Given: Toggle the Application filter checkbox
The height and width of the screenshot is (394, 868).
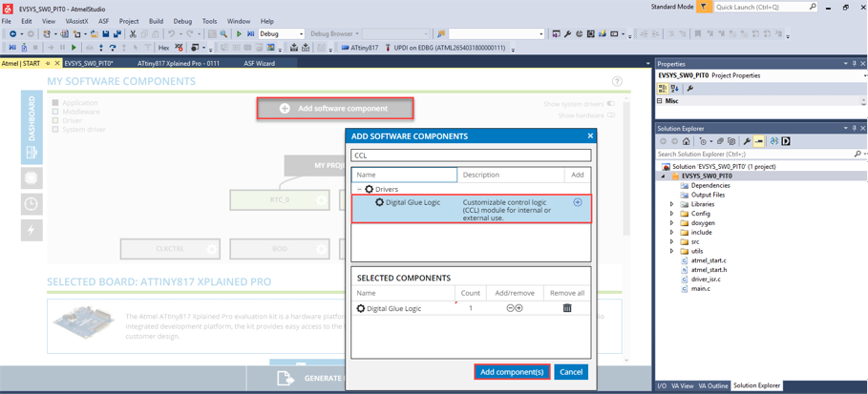Looking at the screenshot, I should 54,103.
